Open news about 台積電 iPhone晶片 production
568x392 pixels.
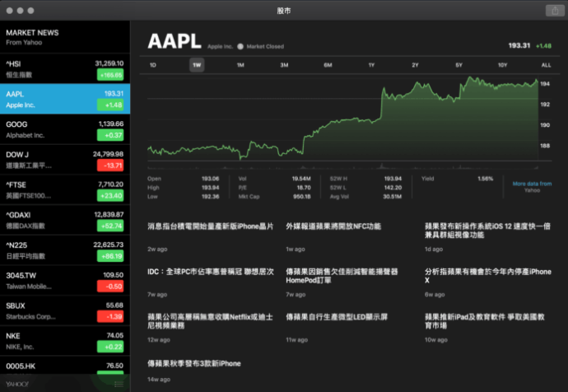(x=211, y=226)
